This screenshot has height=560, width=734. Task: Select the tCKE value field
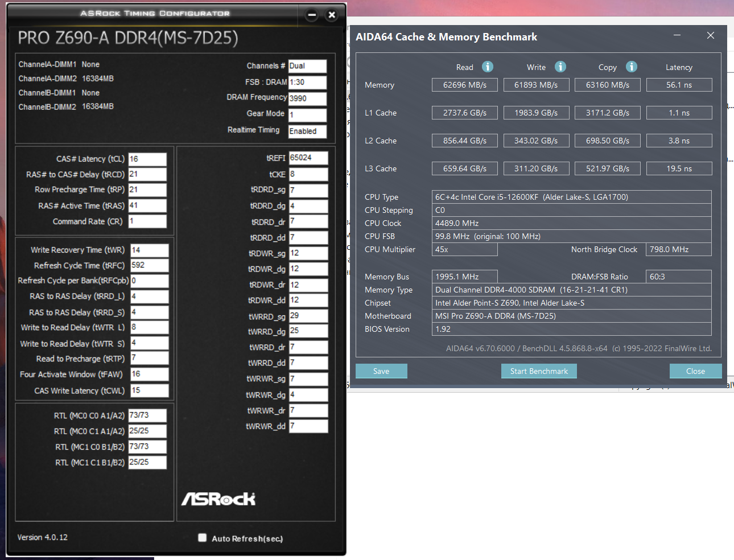tap(308, 174)
